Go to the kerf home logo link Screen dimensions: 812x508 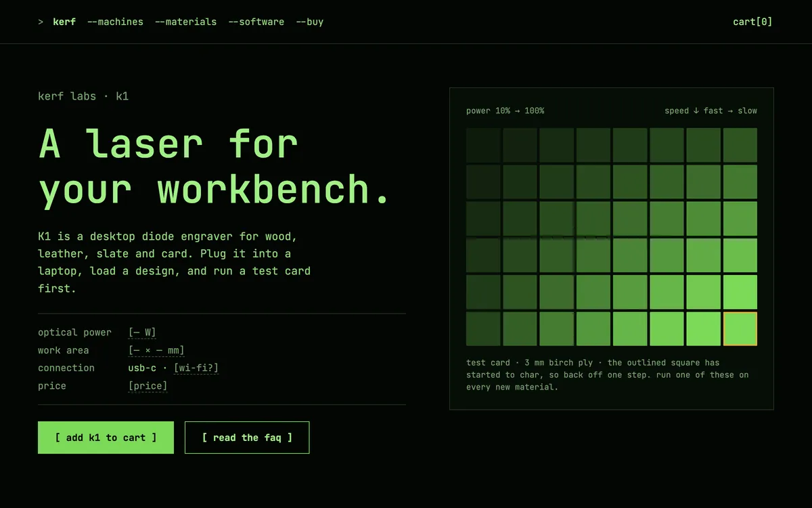click(x=64, y=22)
